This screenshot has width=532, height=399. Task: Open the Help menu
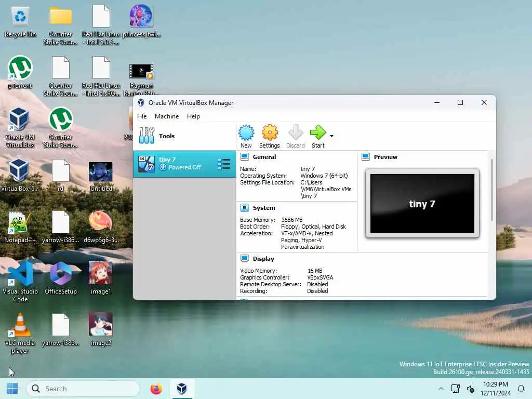pyautogui.click(x=193, y=116)
